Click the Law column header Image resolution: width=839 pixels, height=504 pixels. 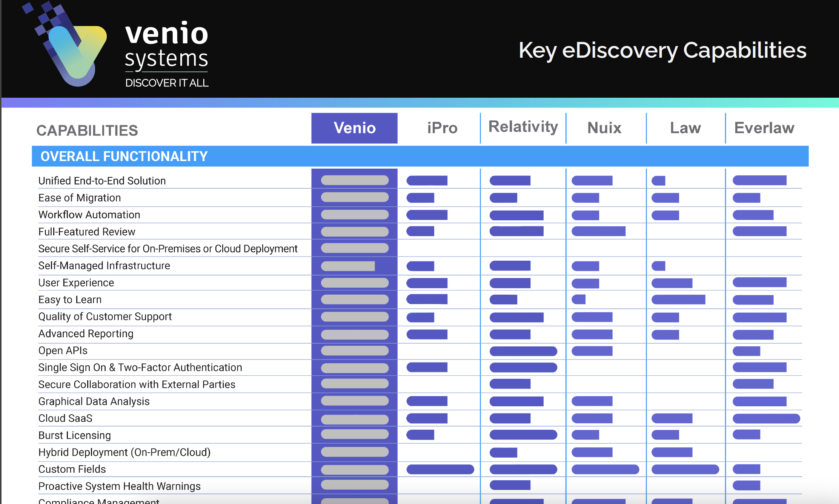click(685, 128)
